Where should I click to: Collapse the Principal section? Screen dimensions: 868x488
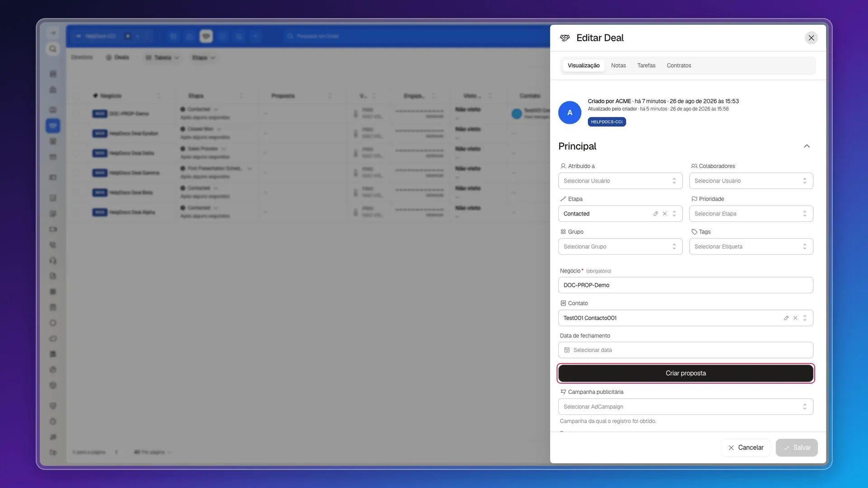807,146
